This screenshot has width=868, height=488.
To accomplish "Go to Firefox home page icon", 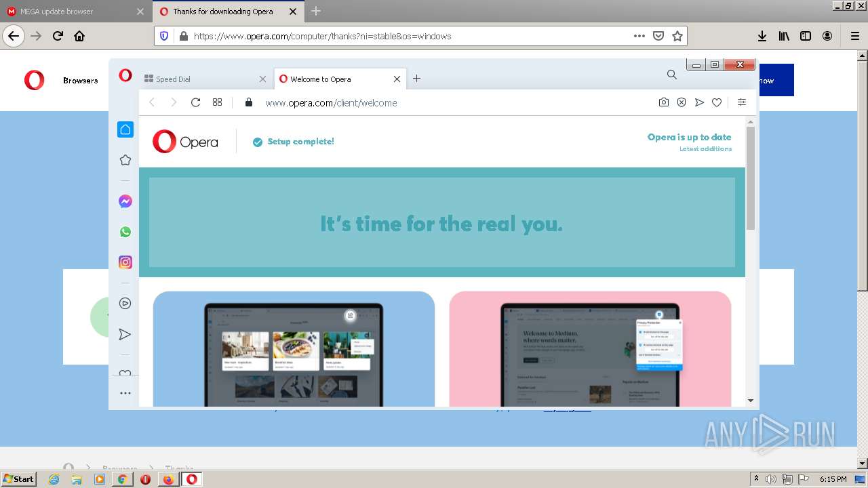I will pos(79,36).
